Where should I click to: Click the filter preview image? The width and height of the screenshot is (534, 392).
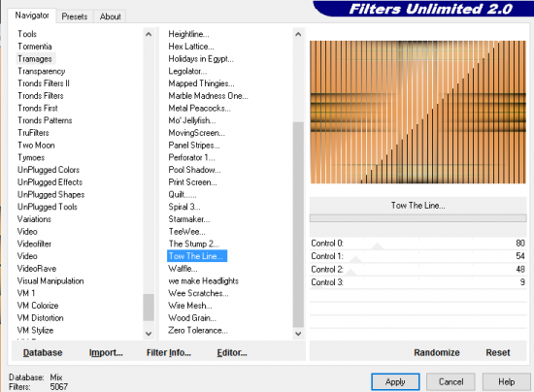point(417,112)
